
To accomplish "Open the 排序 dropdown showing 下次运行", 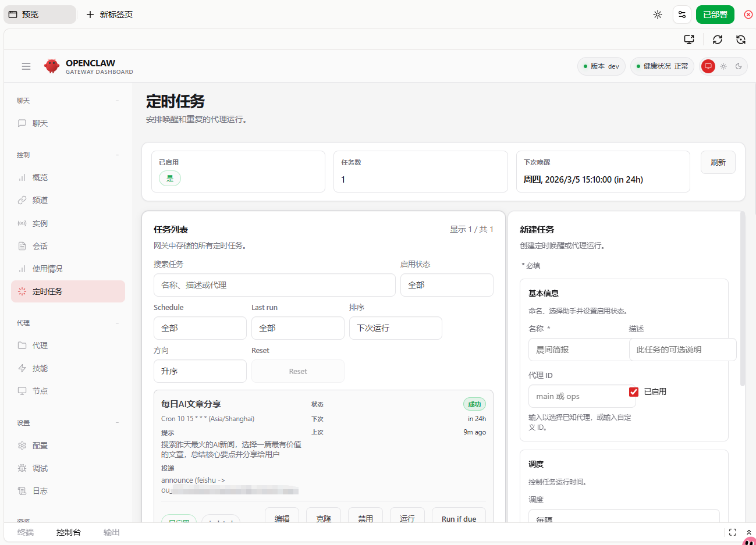I will [395, 328].
